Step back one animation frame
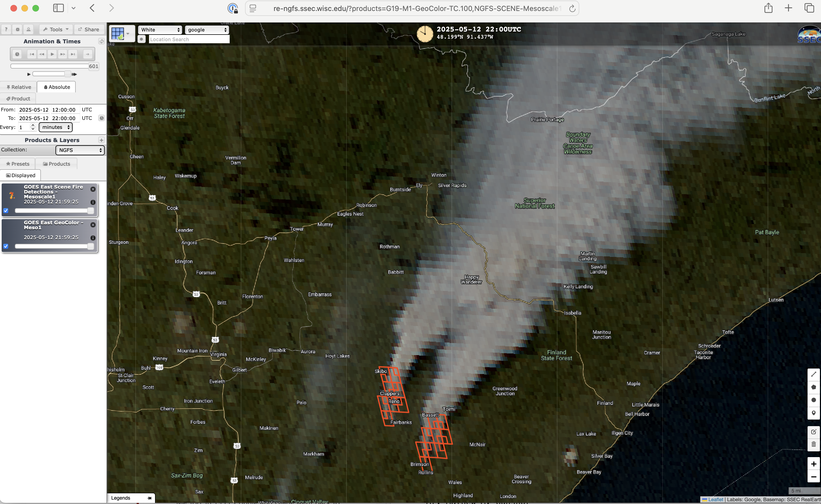This screenshot has height=504, width=821. [x=42, y=54]
